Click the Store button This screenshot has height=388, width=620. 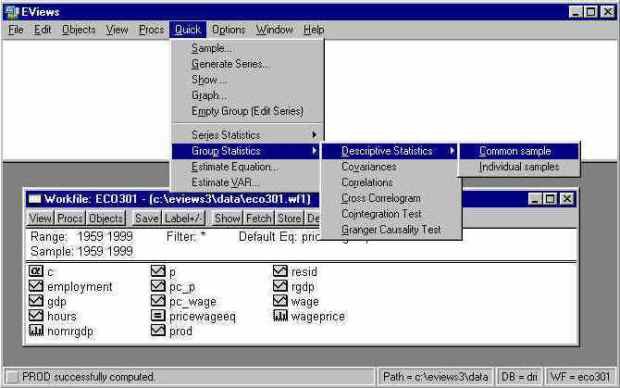(289, 218)
